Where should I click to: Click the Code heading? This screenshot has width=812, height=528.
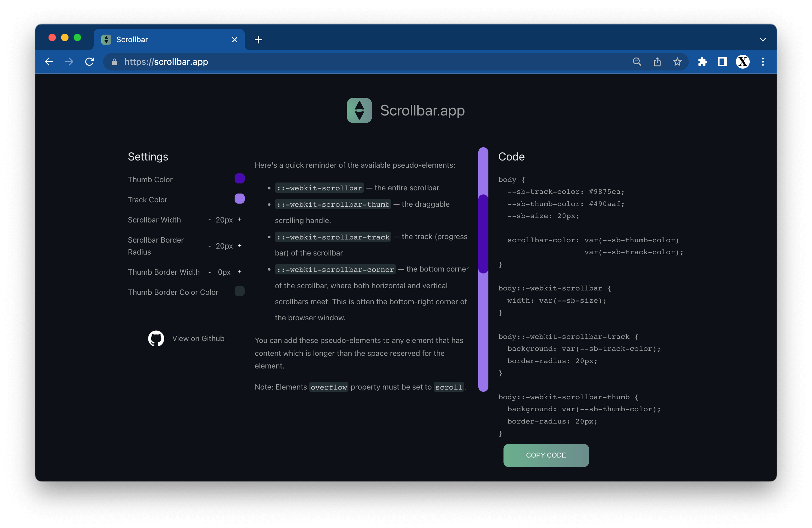click(511, 157)
